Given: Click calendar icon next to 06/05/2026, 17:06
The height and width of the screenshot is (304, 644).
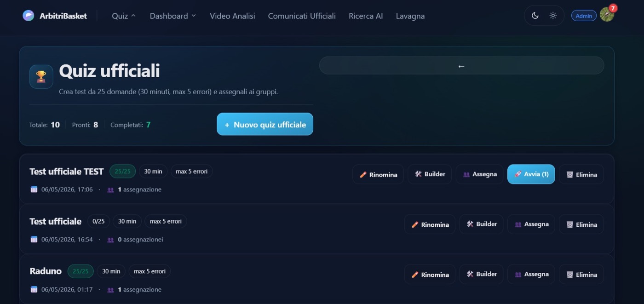Looking at the screenshot, I should (34, 189).
